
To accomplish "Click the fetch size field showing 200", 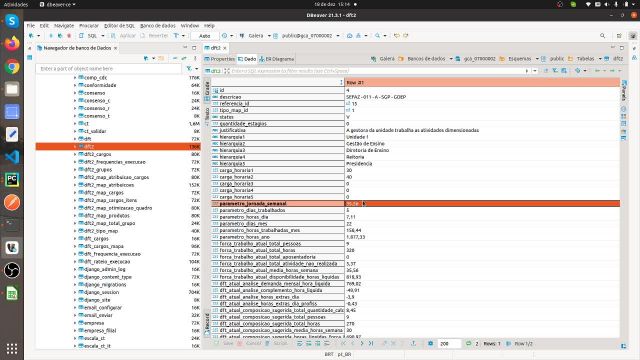I will point(449,344).
